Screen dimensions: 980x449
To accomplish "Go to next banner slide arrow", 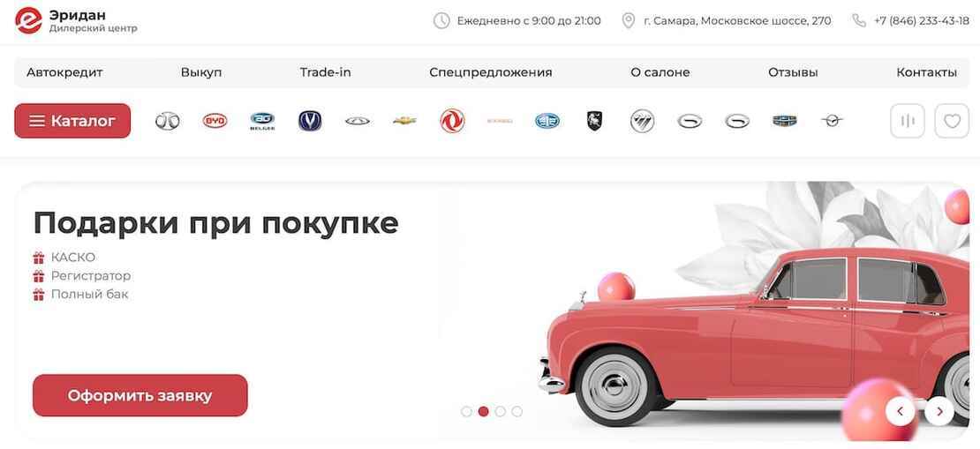I will point(939,411).
